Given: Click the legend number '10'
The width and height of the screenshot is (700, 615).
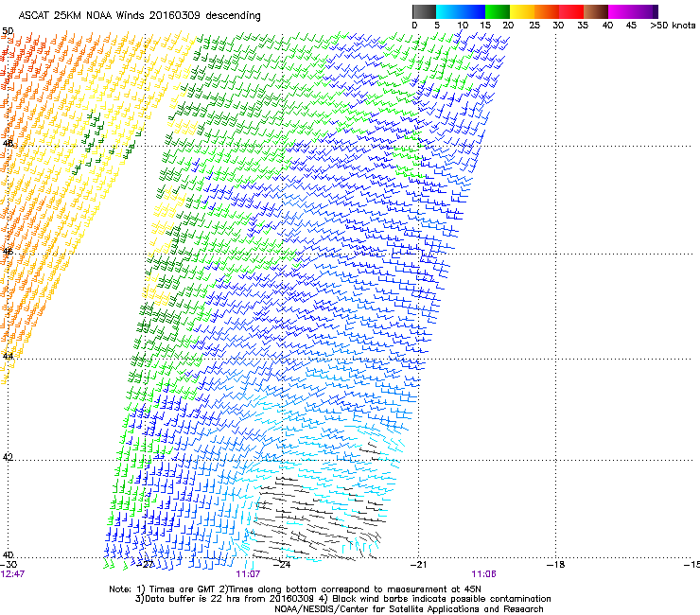Looking at the screenshot, I should point(463,25).
